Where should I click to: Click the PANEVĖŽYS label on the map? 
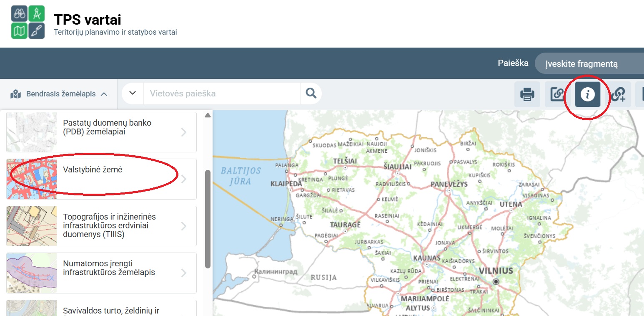click(449, 184)
